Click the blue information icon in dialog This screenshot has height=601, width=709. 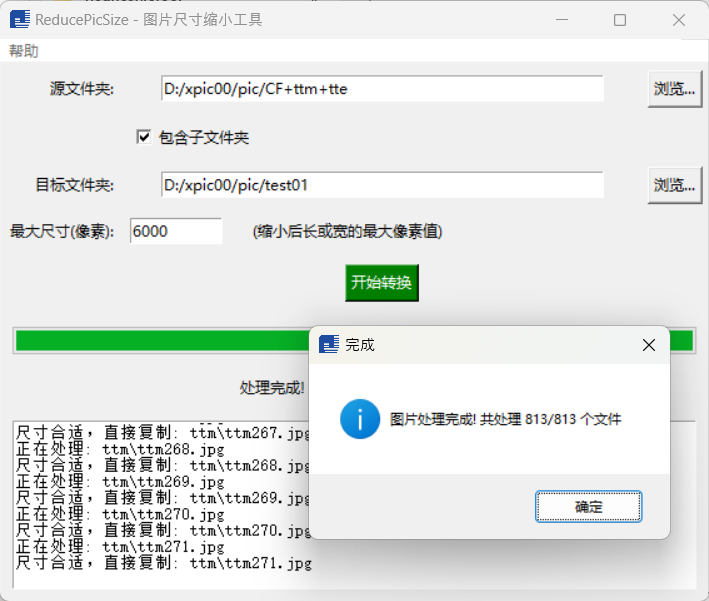pyautogui.click(x=360, y=419)
